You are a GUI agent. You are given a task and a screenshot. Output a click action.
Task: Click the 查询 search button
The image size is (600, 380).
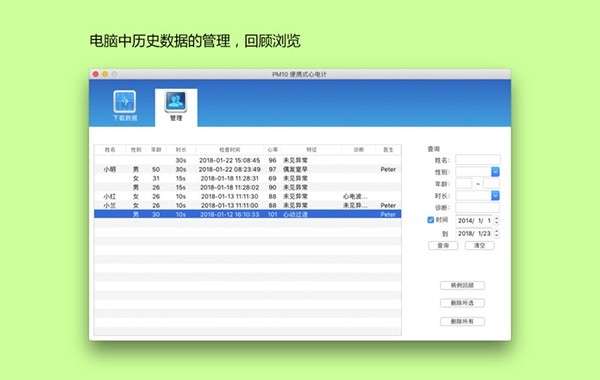point(443,245)
